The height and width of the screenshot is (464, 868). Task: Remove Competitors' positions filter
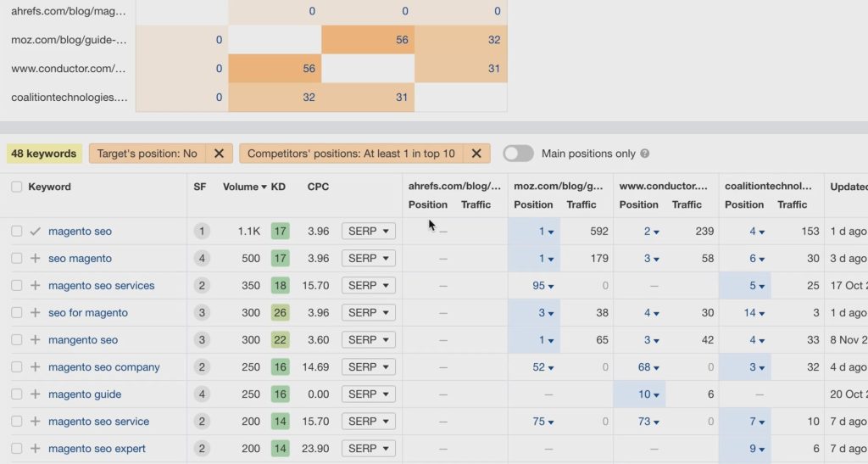[x=476, y=154]
